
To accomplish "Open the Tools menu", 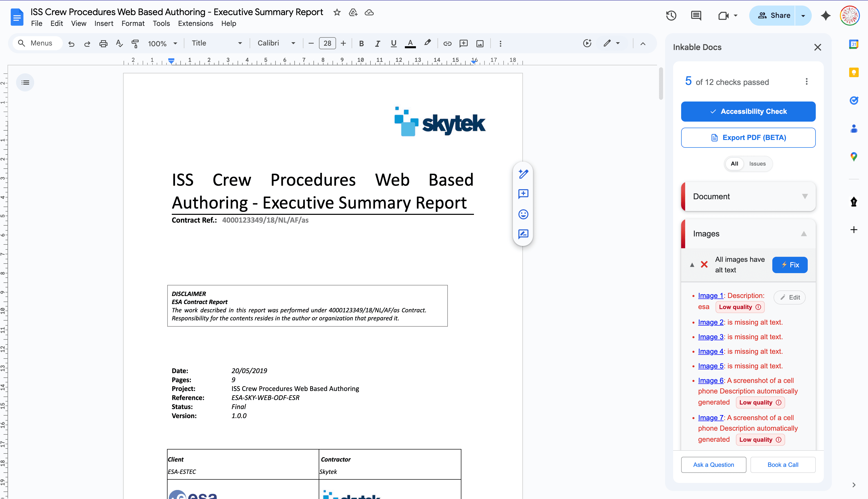I will tap(161, 23).
